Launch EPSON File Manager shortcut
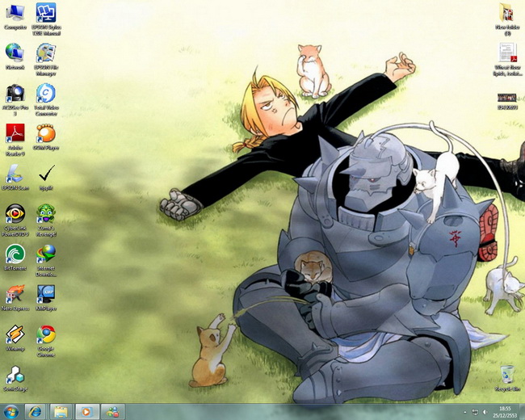525x420 pixels. tap(46, 60)
